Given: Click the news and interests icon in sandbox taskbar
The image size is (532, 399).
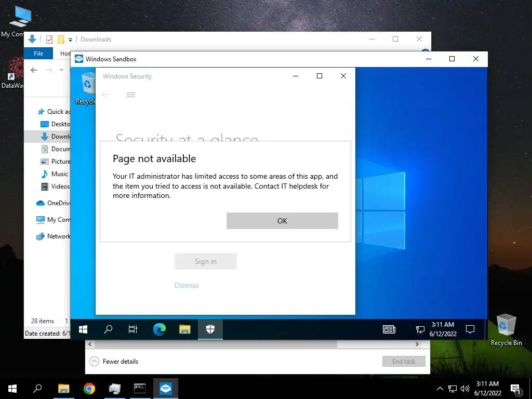Looking at the screenshot, I should pos(389,329).
